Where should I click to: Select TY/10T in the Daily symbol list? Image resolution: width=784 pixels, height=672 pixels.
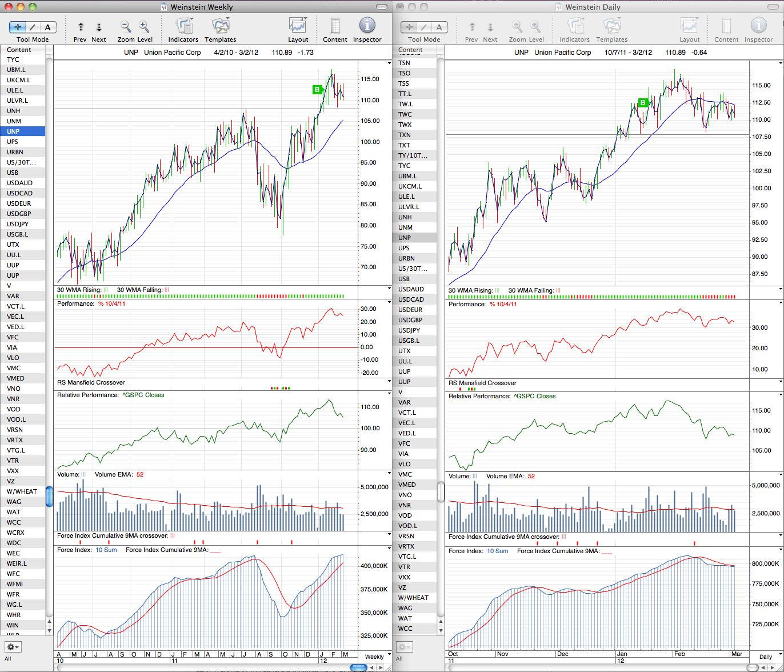(x=414, y=155)
